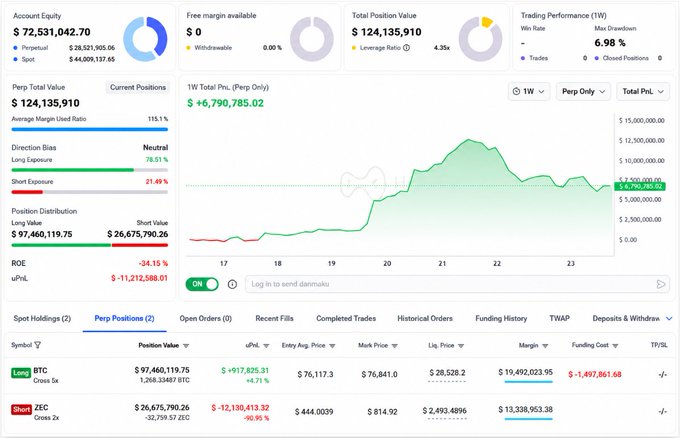Click the info icon beside ON toggle
Viewport: 680px width, 438px height.
click(x=232, y=284)
